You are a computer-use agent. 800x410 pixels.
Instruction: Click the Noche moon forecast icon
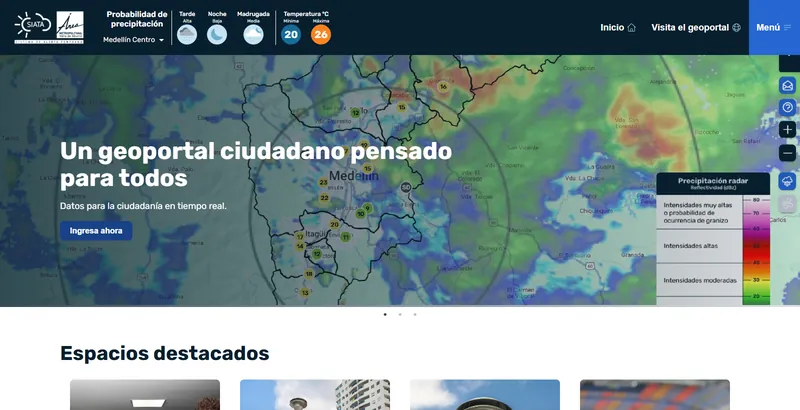click(x=217, y=35)
